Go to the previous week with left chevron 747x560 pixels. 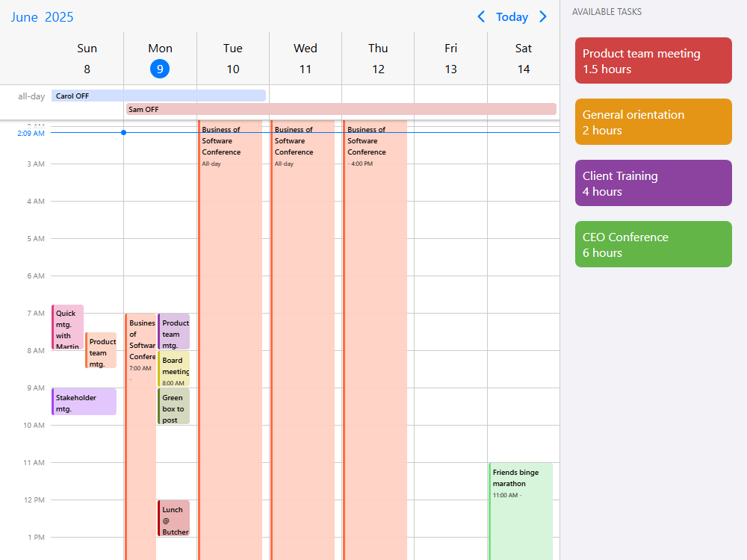tap(481, 17)
